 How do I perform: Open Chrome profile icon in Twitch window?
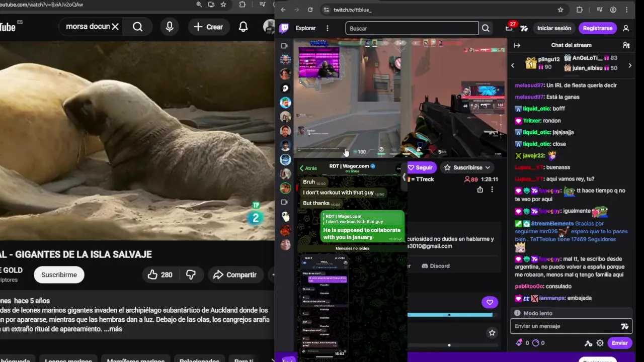(613, 10)
